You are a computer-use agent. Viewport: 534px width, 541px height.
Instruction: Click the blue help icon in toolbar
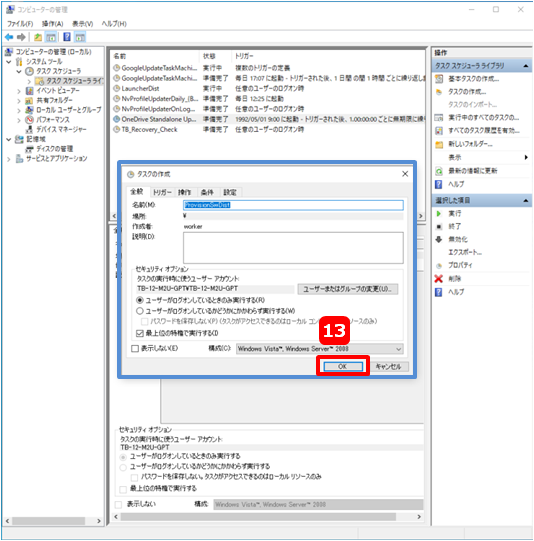(x=67, y=37)
